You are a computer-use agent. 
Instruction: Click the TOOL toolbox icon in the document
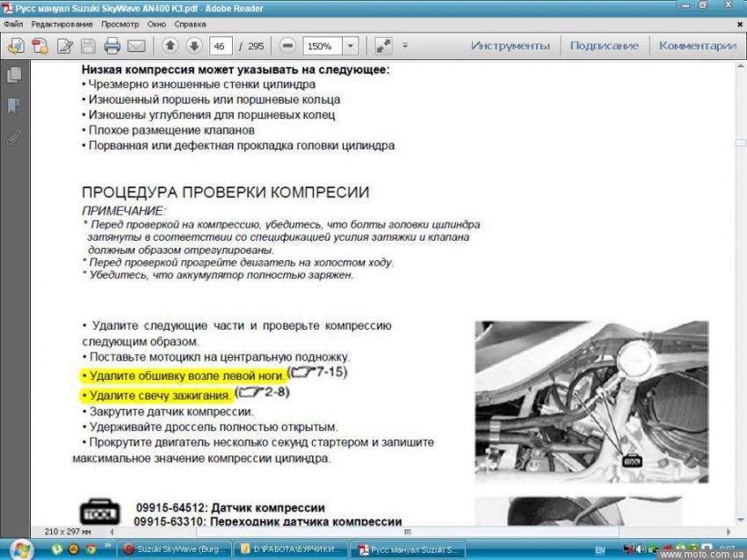[x=99, y=512]
